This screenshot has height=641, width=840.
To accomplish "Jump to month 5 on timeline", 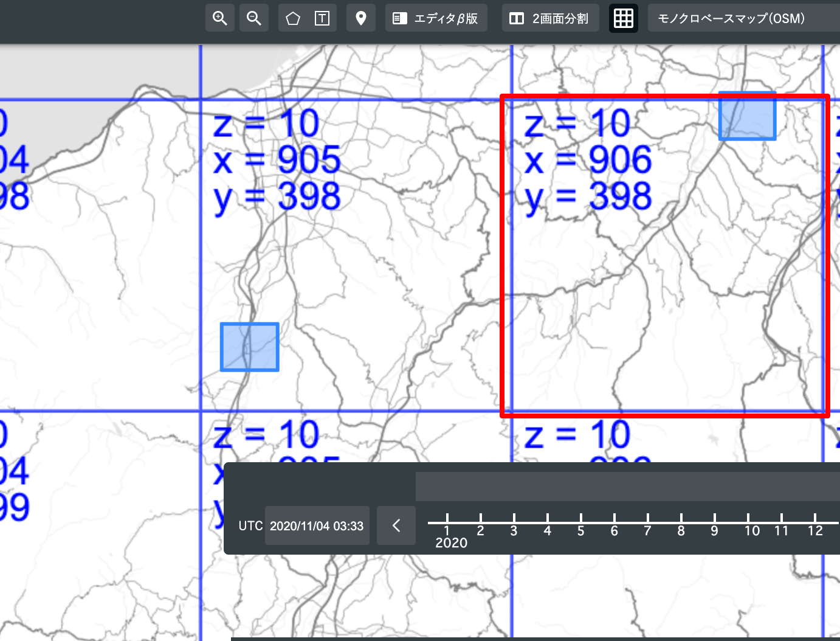I will click(x=580, y=530).
